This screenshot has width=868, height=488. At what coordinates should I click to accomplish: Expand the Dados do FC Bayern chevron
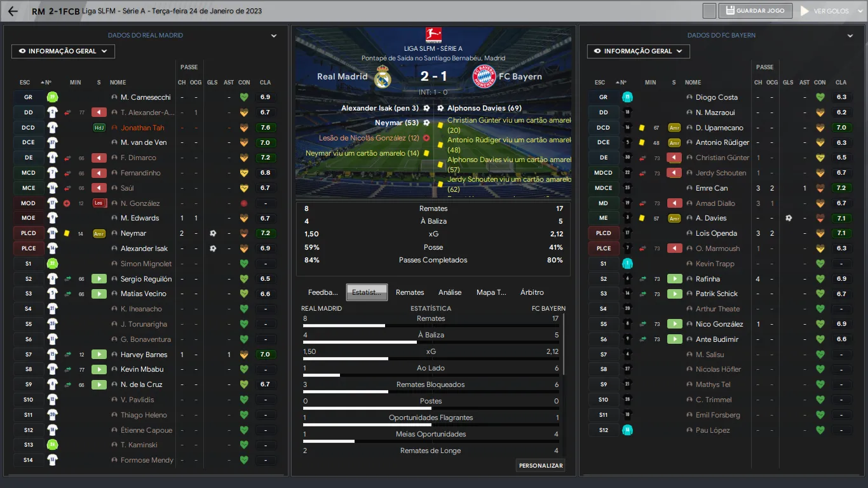tap(850, 36)
